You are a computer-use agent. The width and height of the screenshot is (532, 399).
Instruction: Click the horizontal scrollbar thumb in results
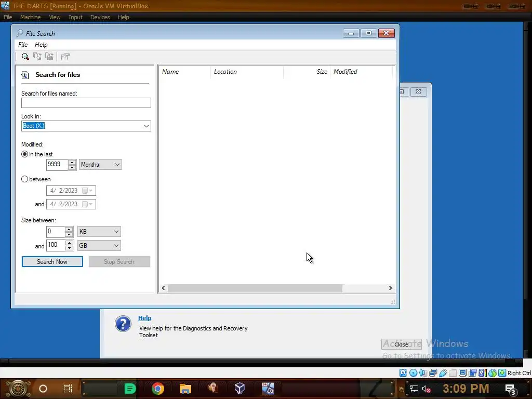(x=255, y=288)
